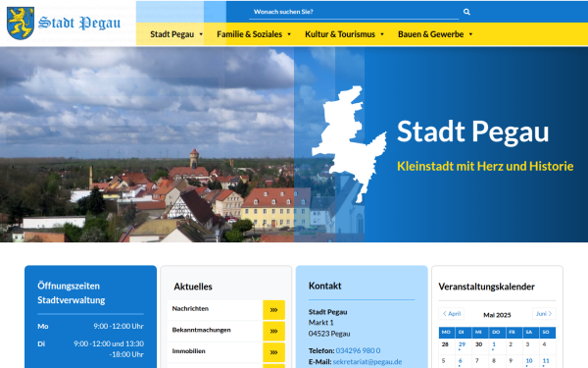
Task: Call the phone number 034296 980 0
Action: pyautogui.click(x=358, y=350)
